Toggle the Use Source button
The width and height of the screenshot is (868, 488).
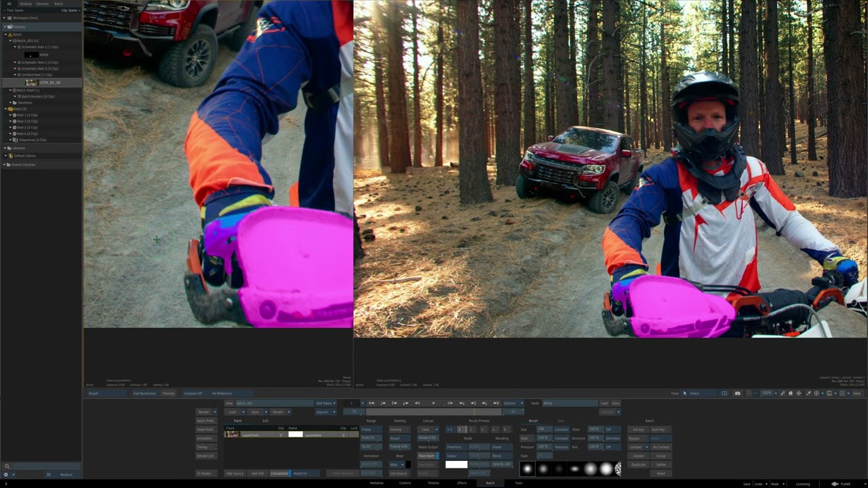[x=399, y=473]
